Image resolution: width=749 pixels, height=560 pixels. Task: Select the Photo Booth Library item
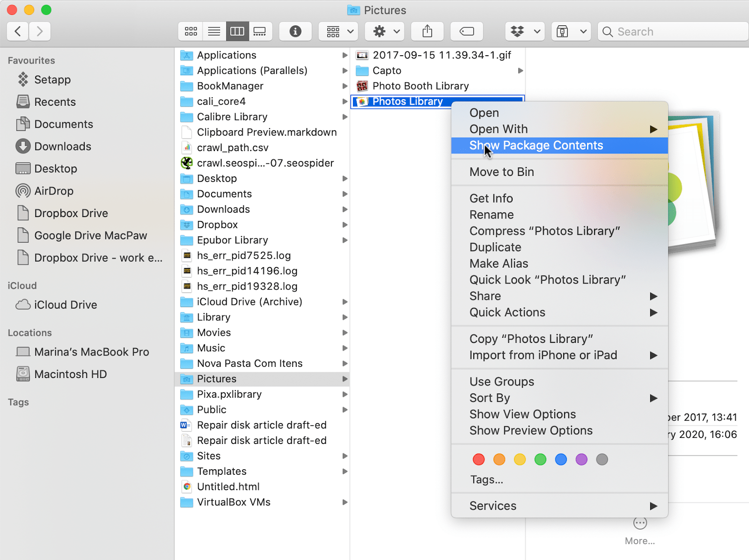tap(420, 86)
